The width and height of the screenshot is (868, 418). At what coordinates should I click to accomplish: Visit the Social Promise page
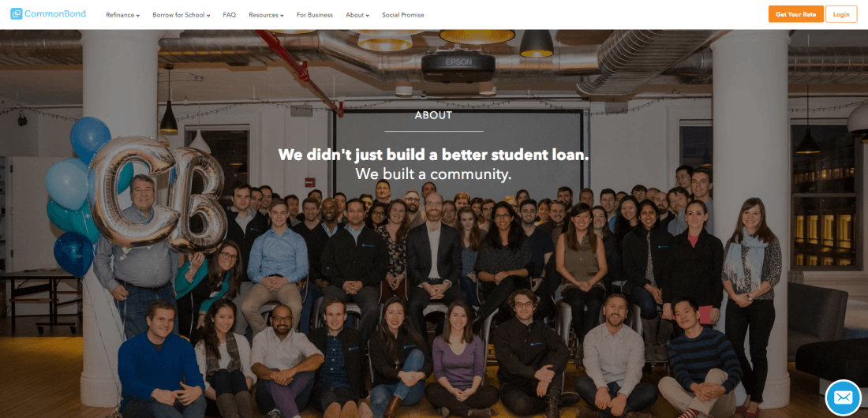point(403,15)
